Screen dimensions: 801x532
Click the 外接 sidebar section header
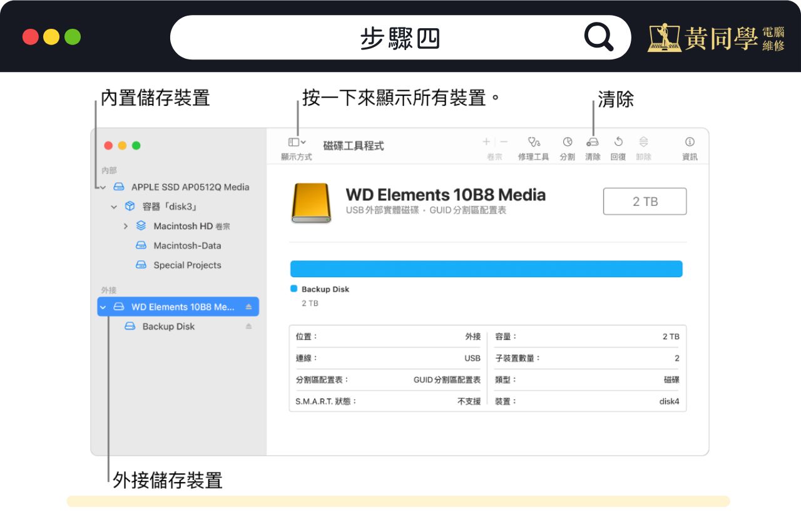(109, 290)
